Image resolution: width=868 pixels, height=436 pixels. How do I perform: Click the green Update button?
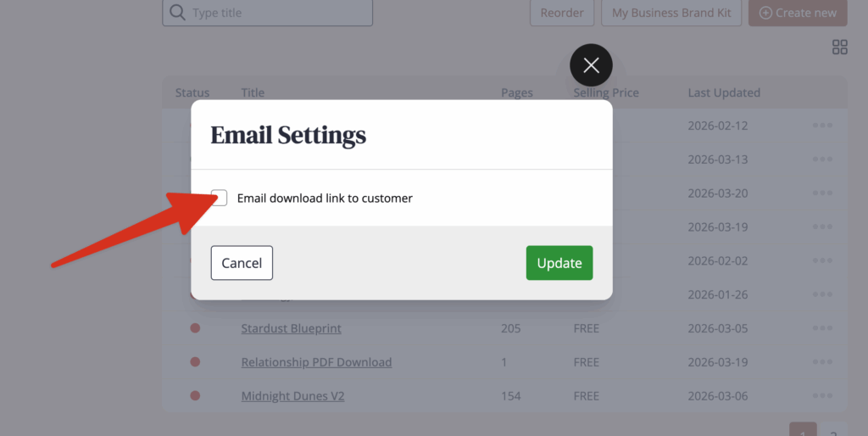pos(559,263)
